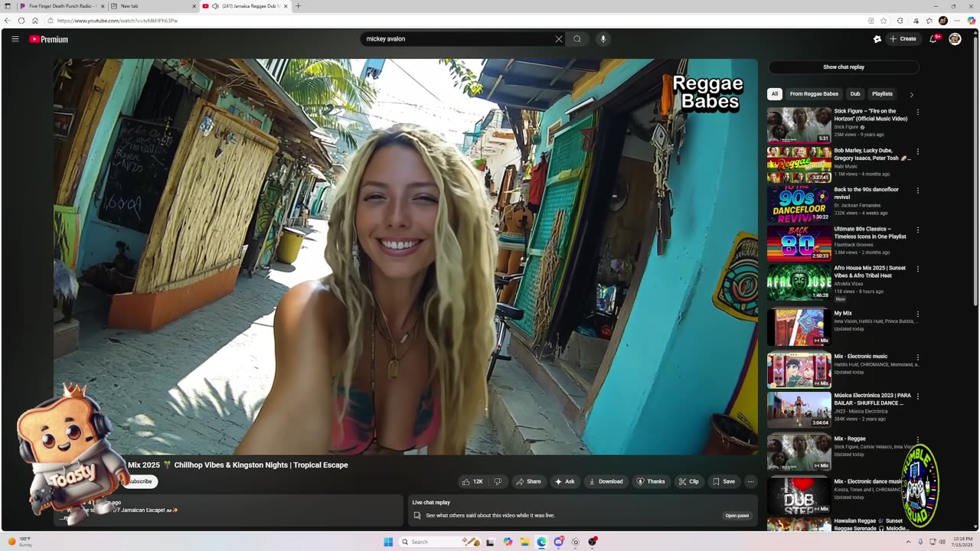The image size is (980, 551).
Task: Open YouTube notifications bell
Action: pos(933,39)
